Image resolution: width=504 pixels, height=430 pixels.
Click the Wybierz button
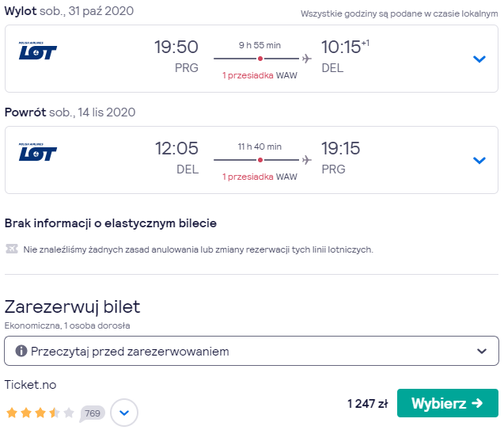click(448, 403)
